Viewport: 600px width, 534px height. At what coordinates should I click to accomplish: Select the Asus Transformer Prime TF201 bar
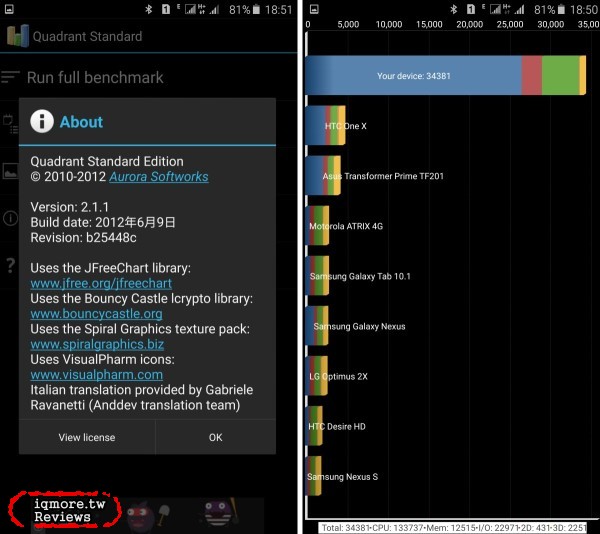point(323,176)
